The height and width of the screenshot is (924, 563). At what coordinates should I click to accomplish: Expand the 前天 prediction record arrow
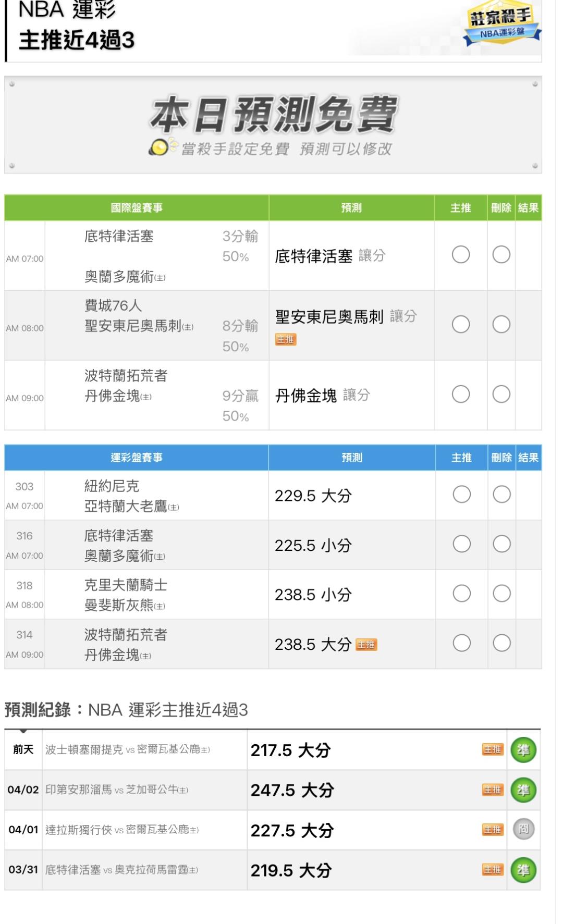coord(23,732)
